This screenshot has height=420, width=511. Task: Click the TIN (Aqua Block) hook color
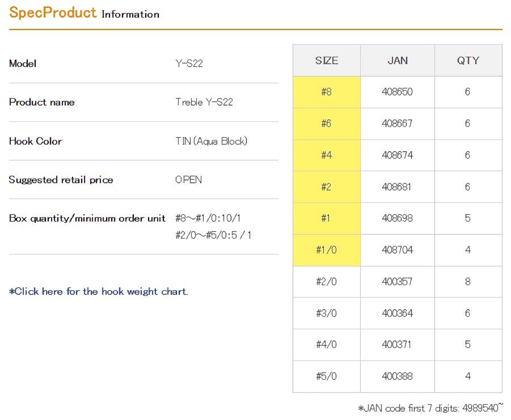211,141
